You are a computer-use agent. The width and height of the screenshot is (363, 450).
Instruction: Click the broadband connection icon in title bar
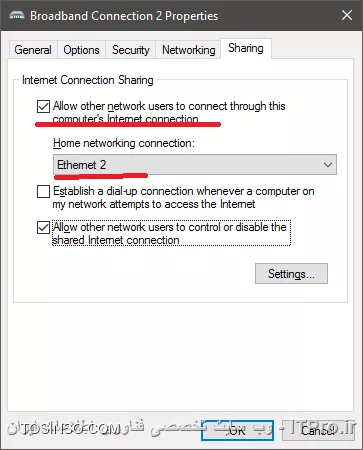coord(17,16)
